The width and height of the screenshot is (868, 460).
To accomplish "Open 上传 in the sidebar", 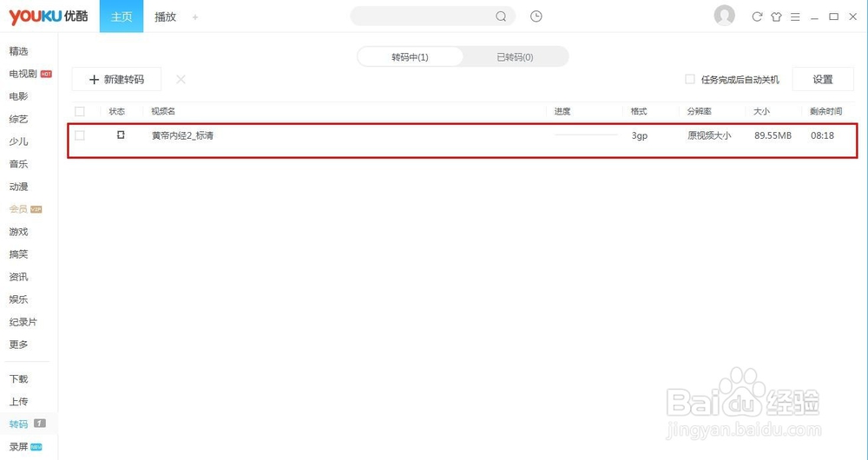I will [18, 401].
